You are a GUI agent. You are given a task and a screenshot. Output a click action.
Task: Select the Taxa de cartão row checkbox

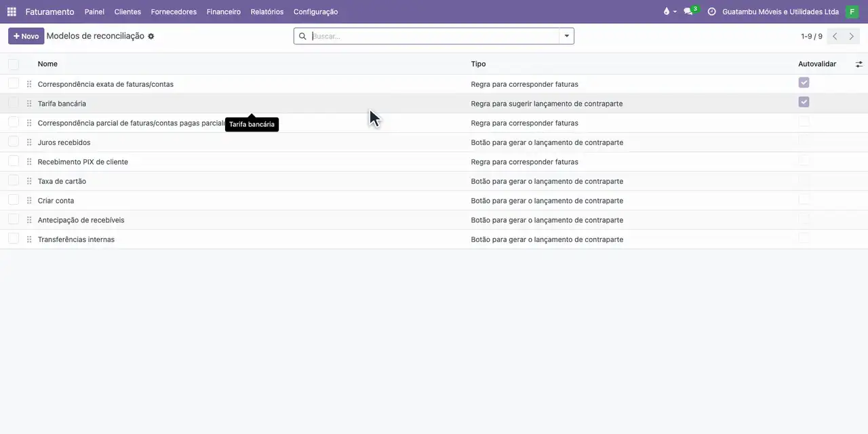tap(14, 180)
